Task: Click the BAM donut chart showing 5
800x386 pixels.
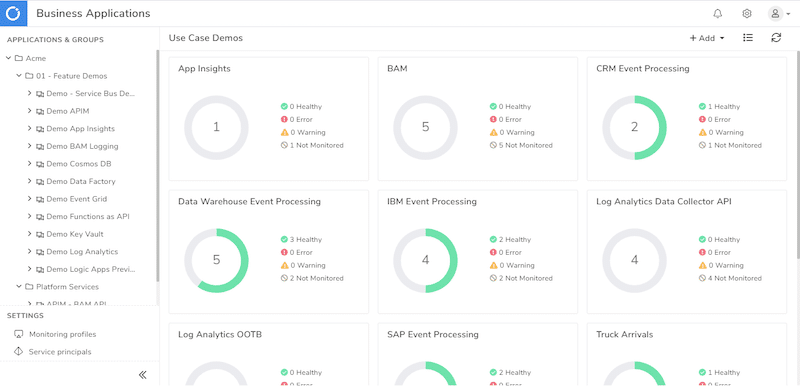Action: (426, 127)
